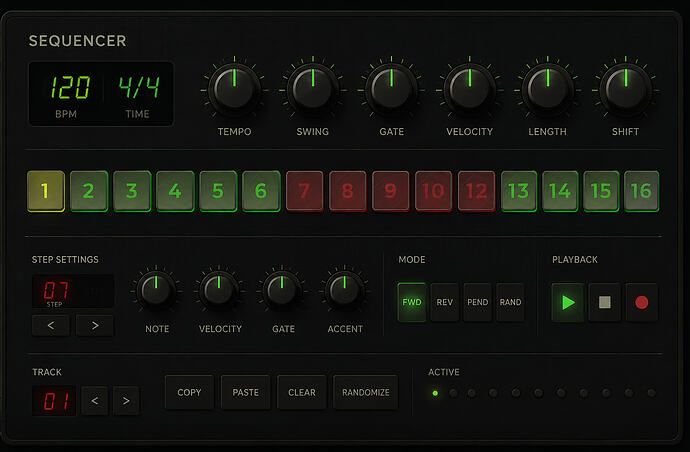The height and width of the screenshot is (452, 690).
Task: Click the SWING knob
Action: click(x=312, y=90)
